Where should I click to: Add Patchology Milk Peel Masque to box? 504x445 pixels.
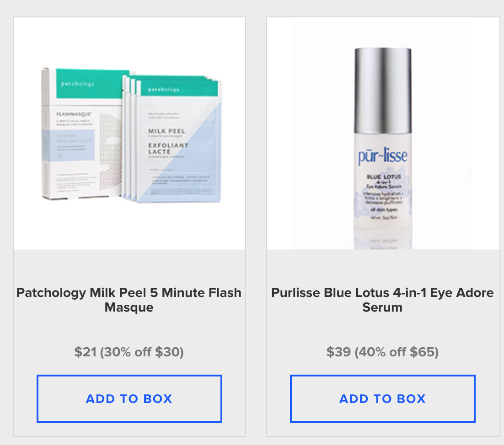[129, 398]
